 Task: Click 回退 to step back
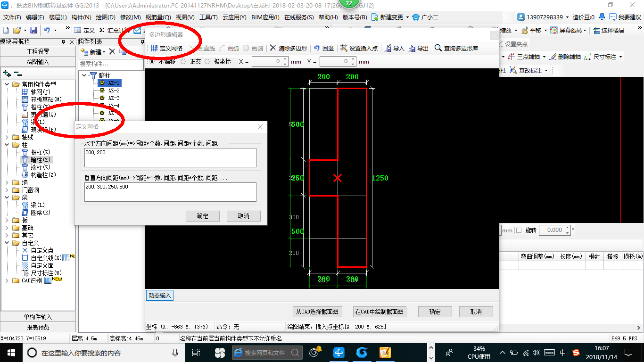point(323,48)
